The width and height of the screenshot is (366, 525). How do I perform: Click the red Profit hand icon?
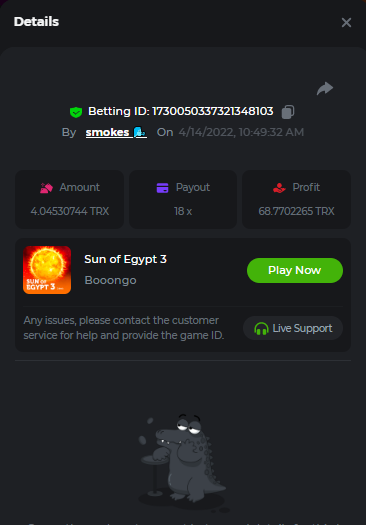279,188
